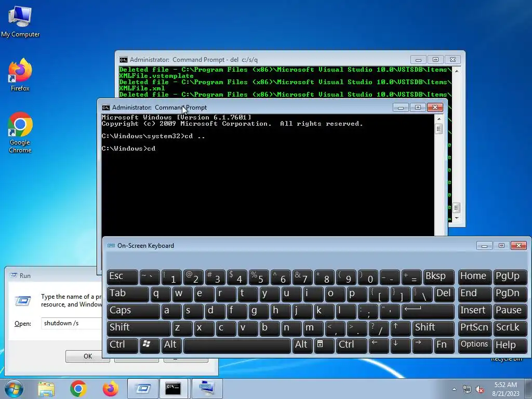The width and height of the screenshot is (532, 399).
Task: Toggle the right Shift key
Action: tap(434, 328)
